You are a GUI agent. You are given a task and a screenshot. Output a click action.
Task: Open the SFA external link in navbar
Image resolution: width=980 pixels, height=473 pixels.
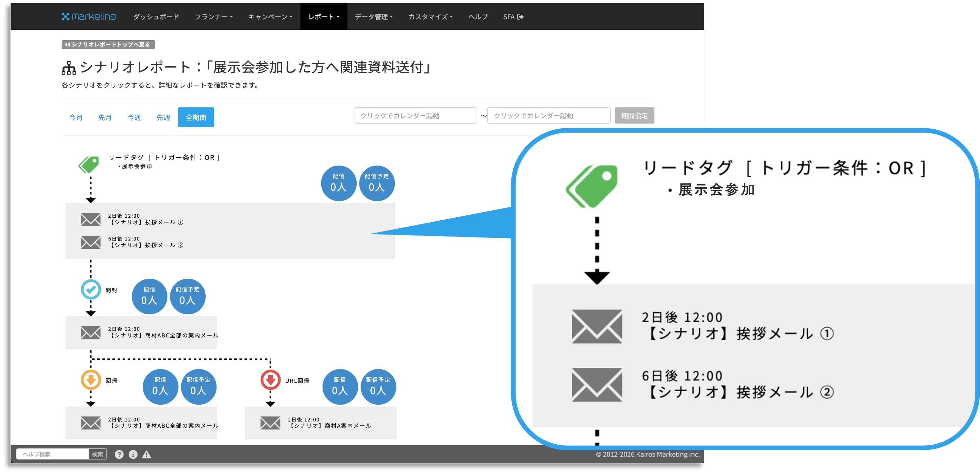tap(513, 17)
